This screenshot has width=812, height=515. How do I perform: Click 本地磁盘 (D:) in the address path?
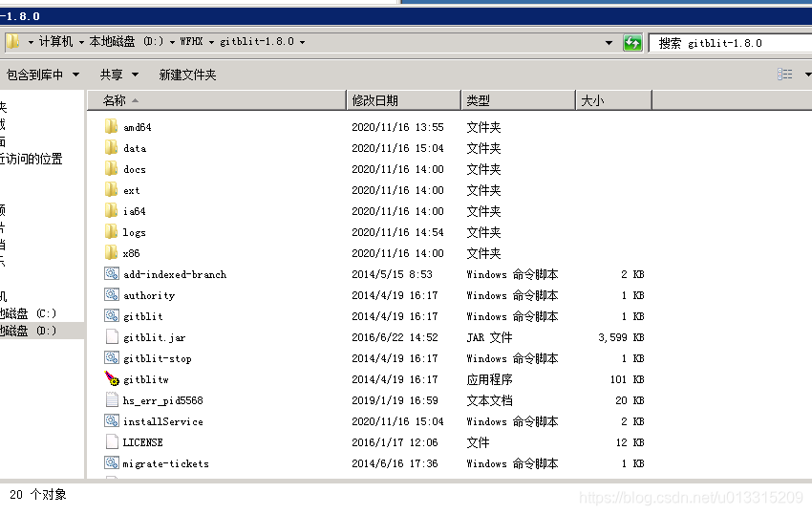tap(126, 41)
